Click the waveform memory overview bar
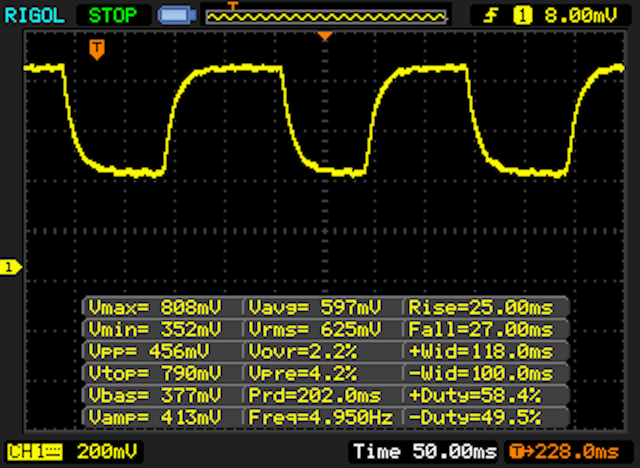The height and width of the screenshot is (468, 640). (324, 16)
